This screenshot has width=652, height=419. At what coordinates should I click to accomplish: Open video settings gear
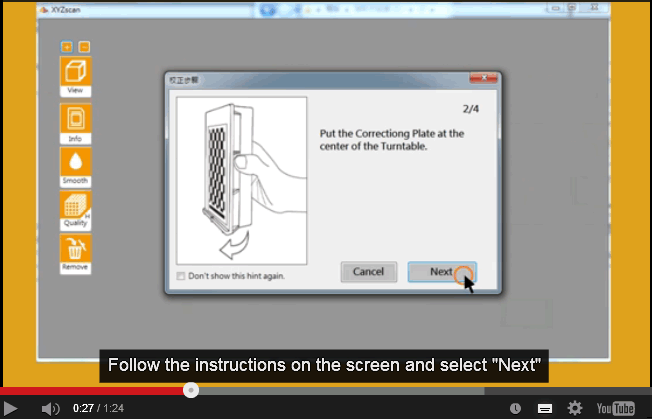click(x=575, y=408)
